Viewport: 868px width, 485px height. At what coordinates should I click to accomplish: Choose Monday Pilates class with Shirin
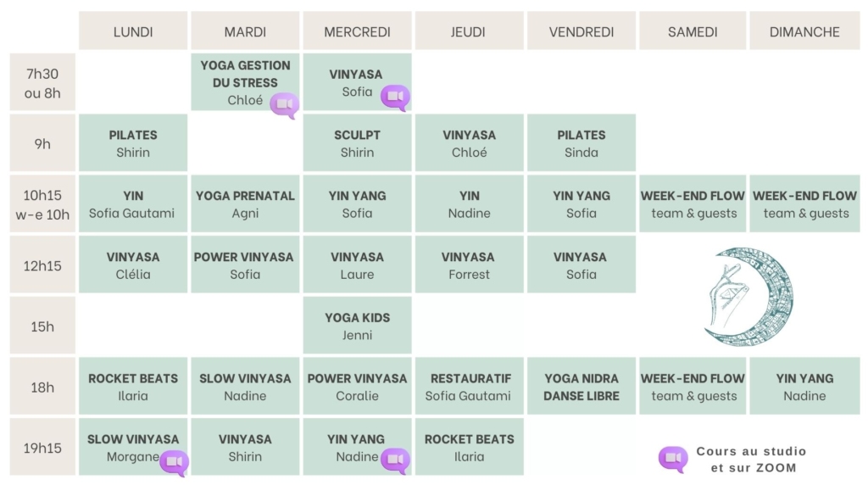(x=133, y=143)
